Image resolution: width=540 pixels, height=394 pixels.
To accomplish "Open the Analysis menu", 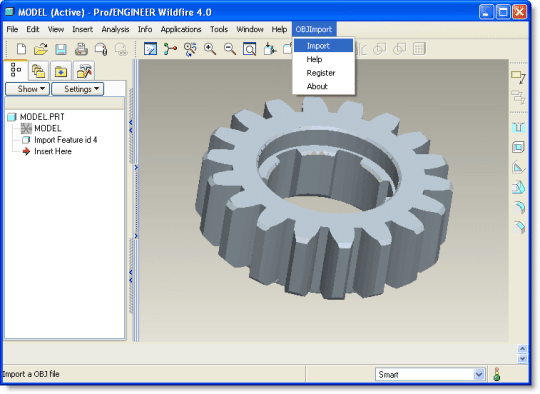I will (x=115, y=29).
